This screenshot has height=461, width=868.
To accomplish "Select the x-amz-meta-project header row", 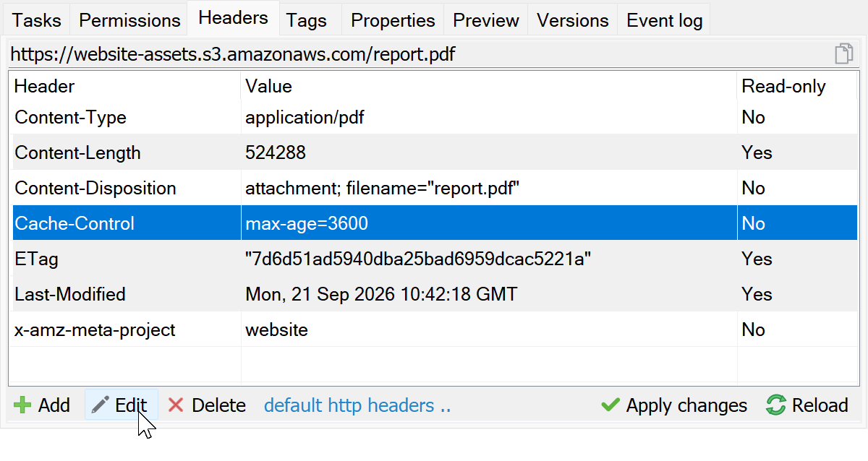I will pos(435,329).
